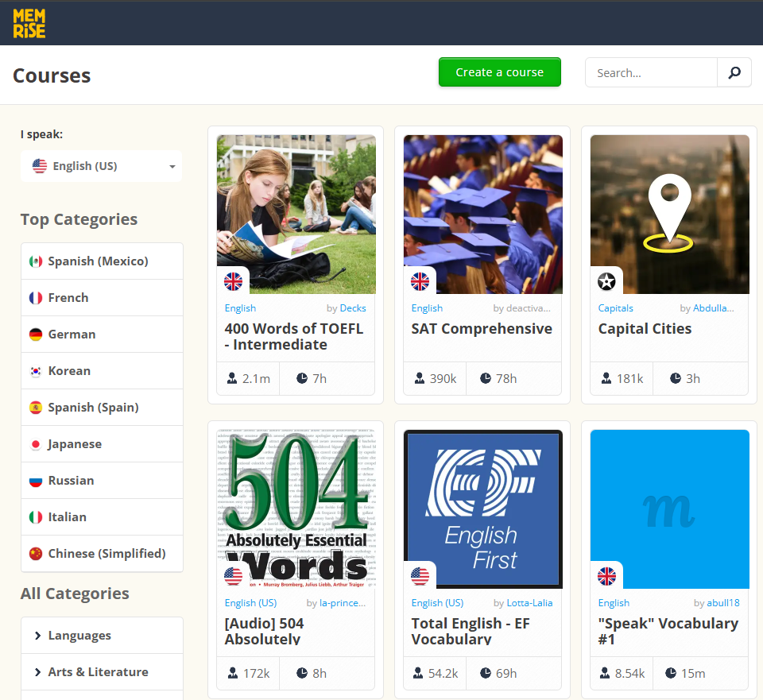This screenshot has height=700, width=763.
Task: Open the Decks author link
Action: pyautogui.click(x=353, y=308)
